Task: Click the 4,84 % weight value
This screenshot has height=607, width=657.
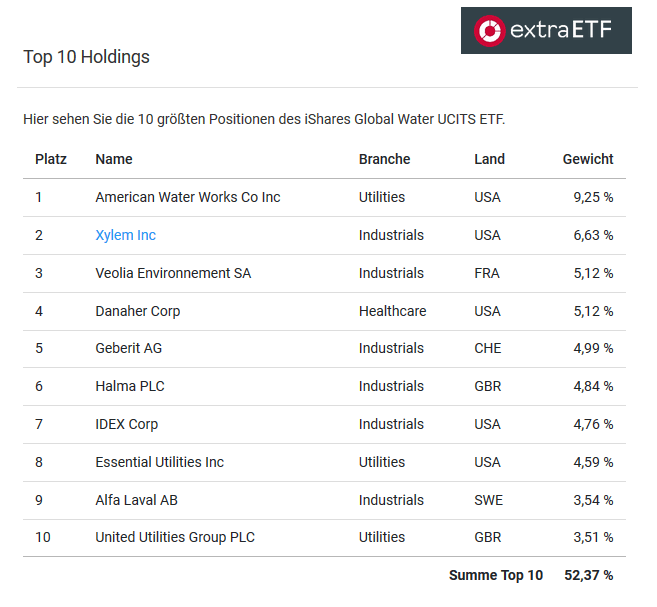Action: (593, 386)
